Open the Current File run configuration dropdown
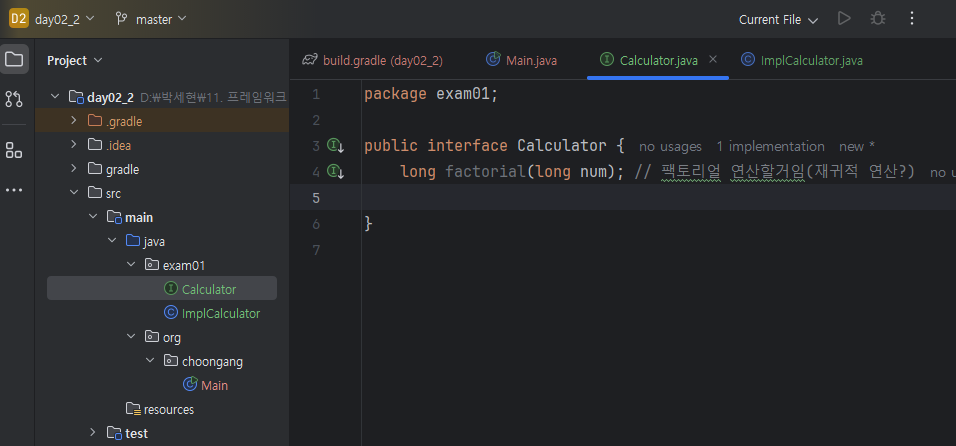Viewport: 956px width, 446px height. coord(778,19)
